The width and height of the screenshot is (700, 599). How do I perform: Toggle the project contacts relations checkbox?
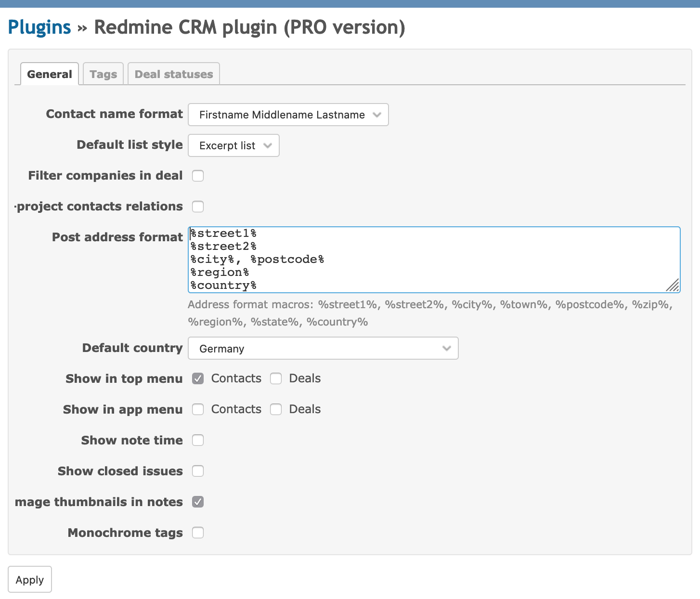click(198, 207)
